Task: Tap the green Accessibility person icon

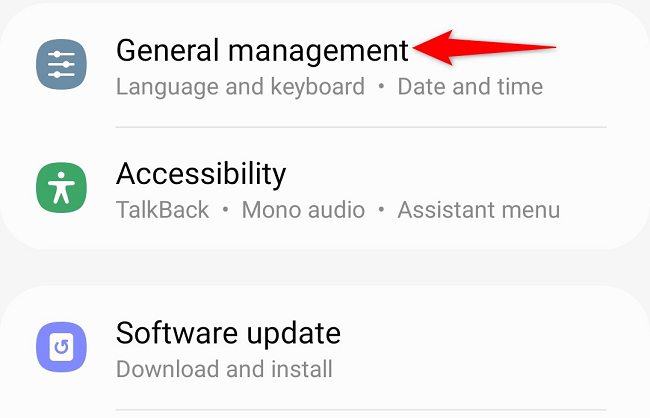Action: point(61,187)
